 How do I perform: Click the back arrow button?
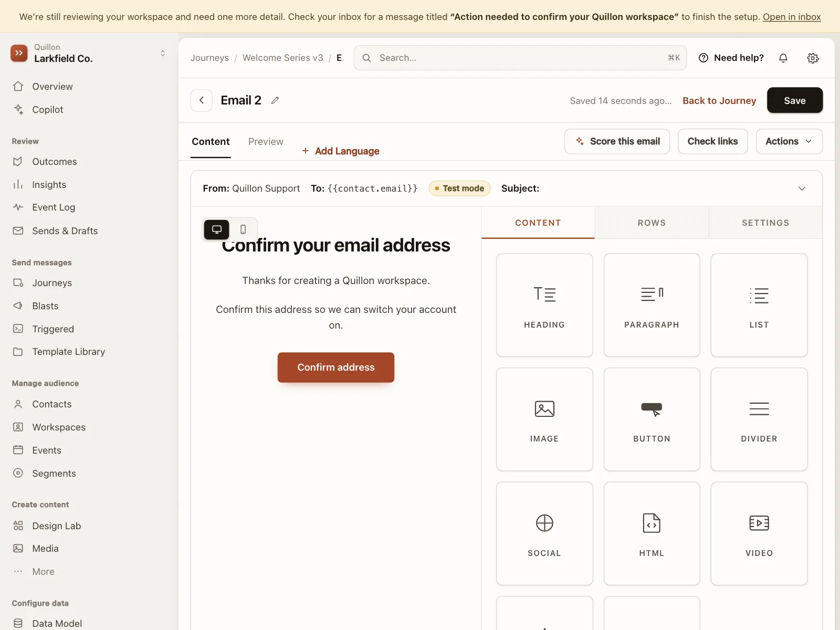(x=202, y=100)
